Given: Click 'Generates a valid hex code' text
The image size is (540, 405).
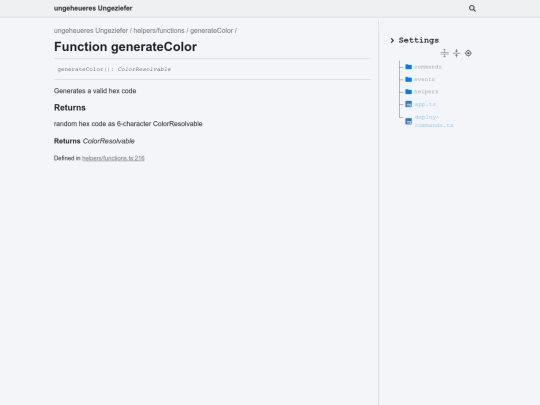Looking at the screenshot, I should 95,91.
